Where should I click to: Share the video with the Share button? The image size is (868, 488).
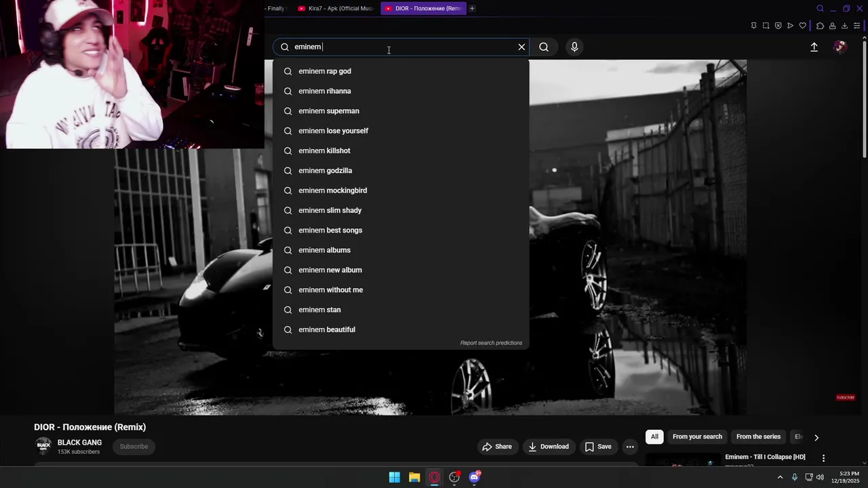497,447
